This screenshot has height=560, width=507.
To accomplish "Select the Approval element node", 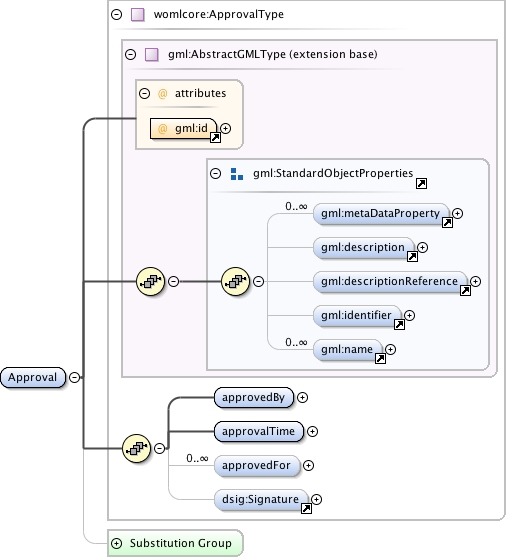I will coord(33,378).
